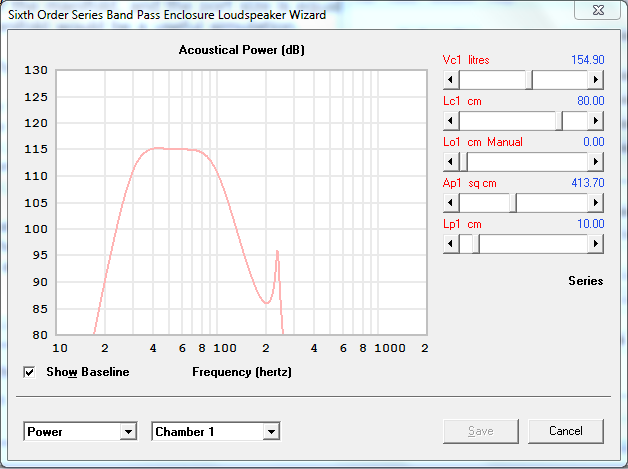Image resolution: width=628 pixels, height=469 pixels.
Task: Increase Lo1 cm with right arrow
Action: pyautogui.click(x=596, y=162)
